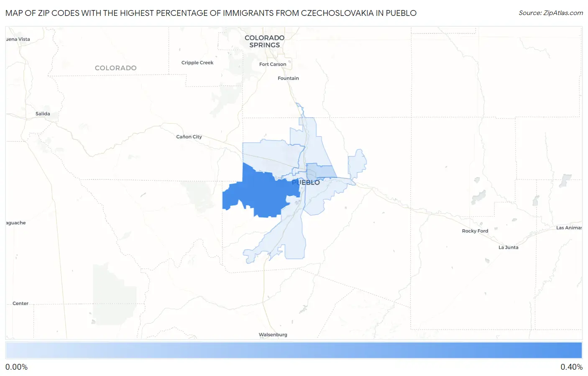
Task: Select the Cañon City map label
Action: [x=189, y=137]
